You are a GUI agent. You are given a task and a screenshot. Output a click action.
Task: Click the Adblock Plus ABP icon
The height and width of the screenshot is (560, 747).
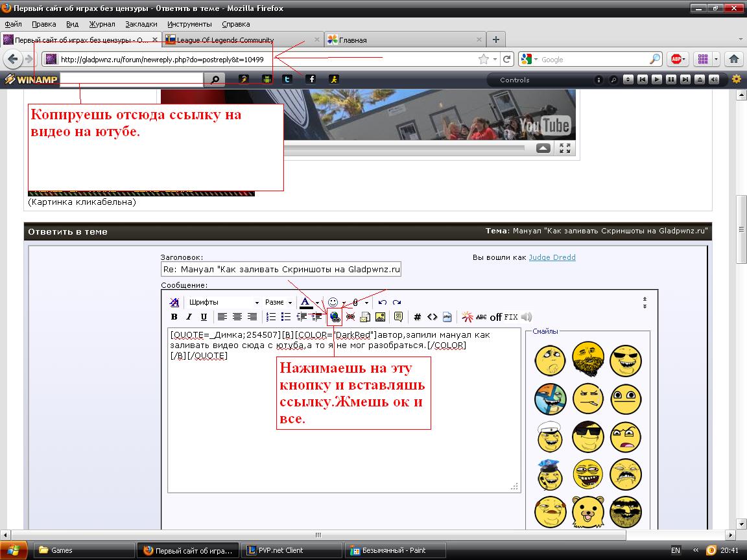(676, 59)
